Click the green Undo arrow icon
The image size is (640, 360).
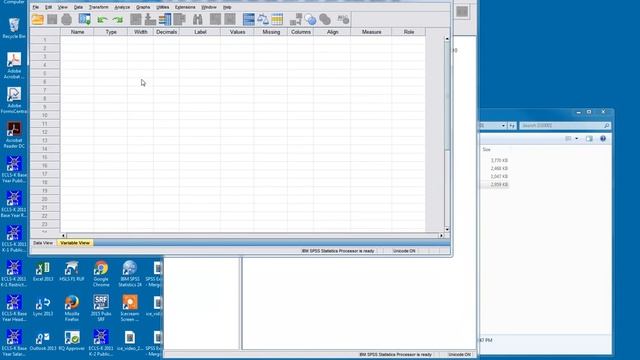[102, 19]
